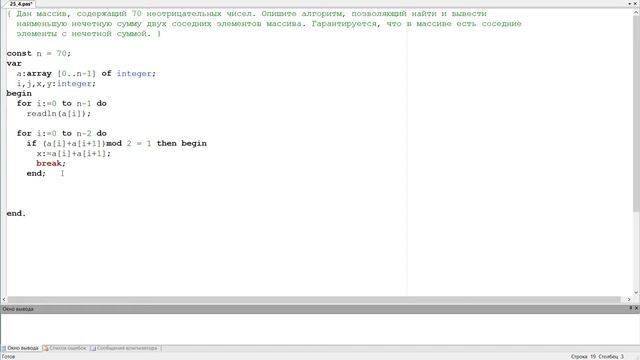Viewport: 640px width, 360px height.
Task: Click the 'readln(a[i]);' line
Action: click(59, 113)
